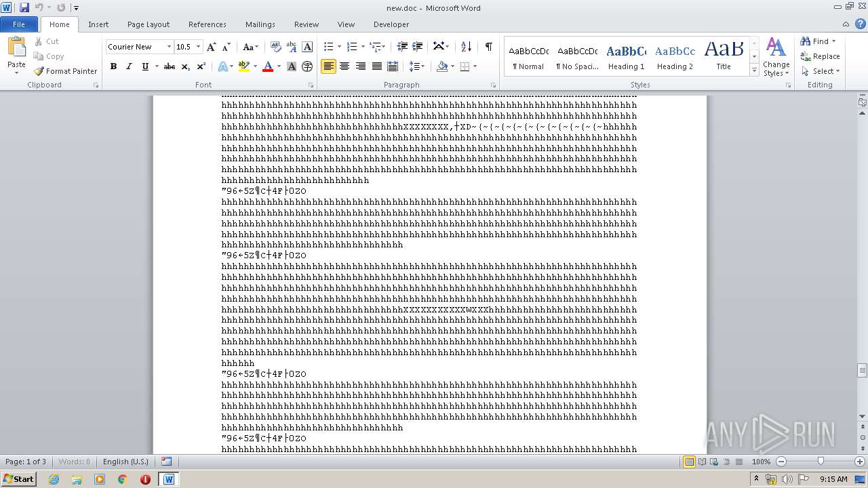Open the font size dropdown
This screenshot has height=488, width=868.
pos(198,47)
